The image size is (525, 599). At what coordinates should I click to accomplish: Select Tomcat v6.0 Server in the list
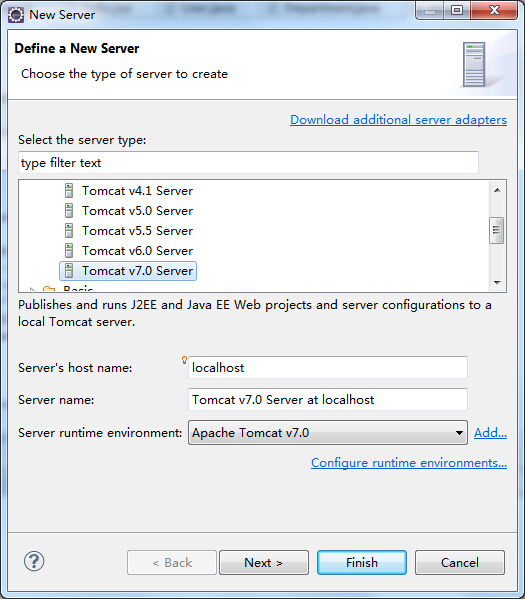[x=137, y=251]
